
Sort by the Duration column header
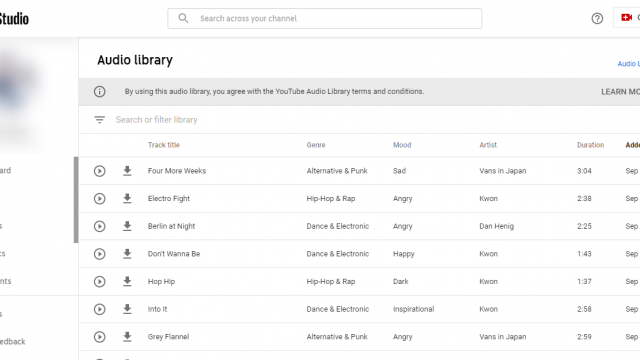pos(590,145)
